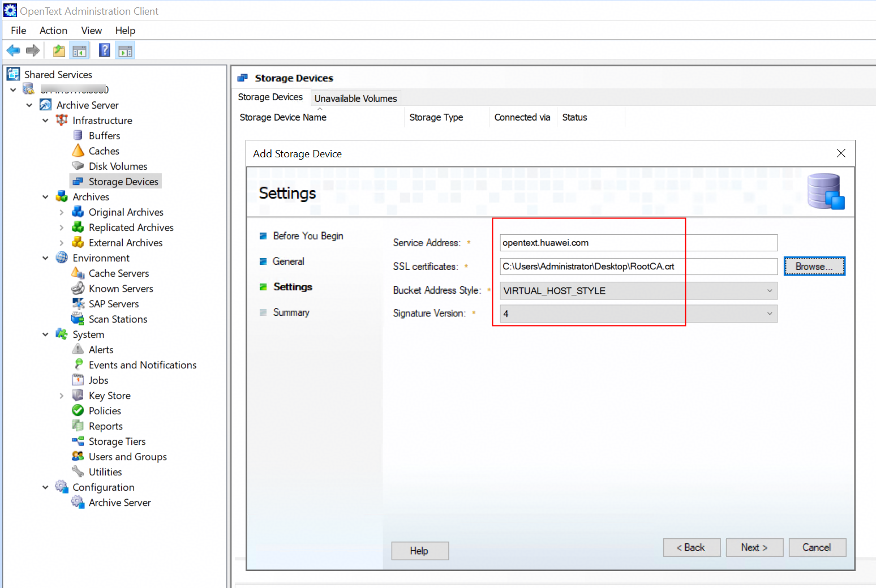Collapse the Infrastructure tree node
Screen dimensions: 876x588
pos(45,120)
